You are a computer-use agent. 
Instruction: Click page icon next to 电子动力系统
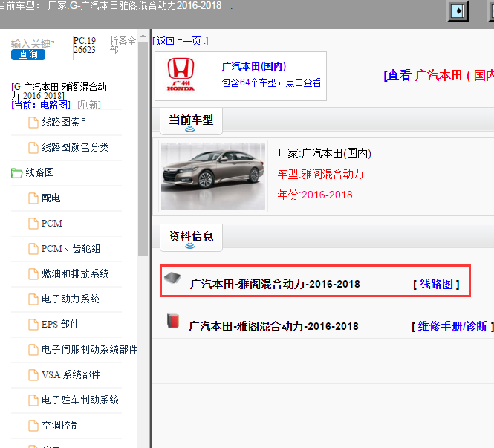[33, 299]
